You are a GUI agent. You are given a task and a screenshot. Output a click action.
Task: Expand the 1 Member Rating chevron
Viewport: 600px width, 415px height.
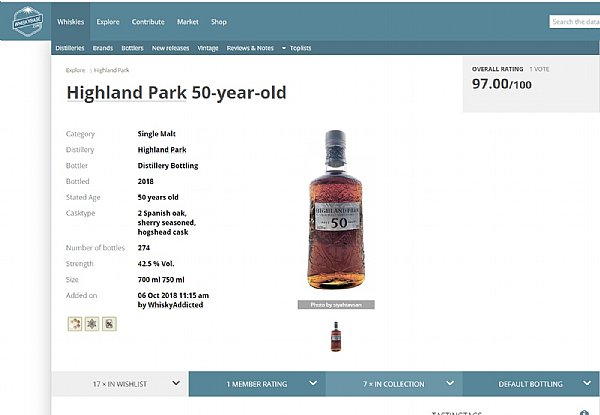point(313,383)
